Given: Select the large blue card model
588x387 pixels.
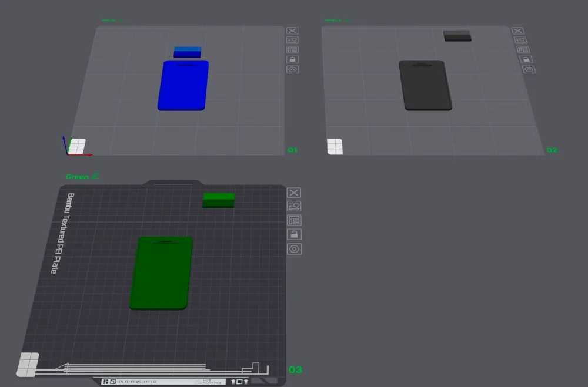Looking at the screenshot, I should [183, 86].
